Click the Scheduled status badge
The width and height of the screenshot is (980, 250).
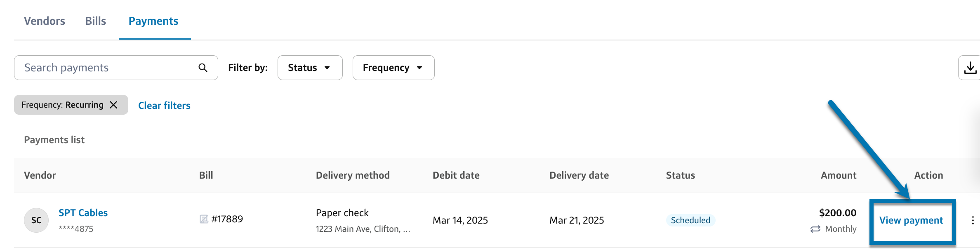(x=690, y=220)
